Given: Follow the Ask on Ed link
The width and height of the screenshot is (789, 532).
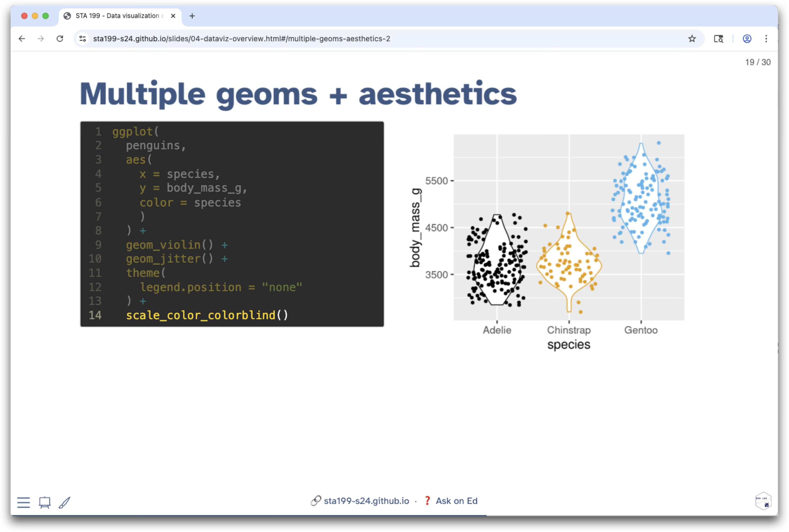Looking at the screenshot, I should [x=456, y=501].
